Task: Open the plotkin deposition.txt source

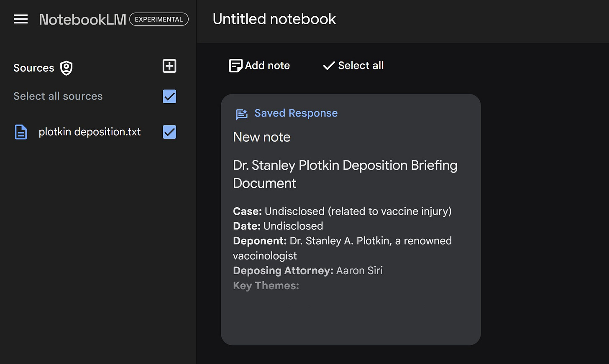Action: tap(90, 132)
